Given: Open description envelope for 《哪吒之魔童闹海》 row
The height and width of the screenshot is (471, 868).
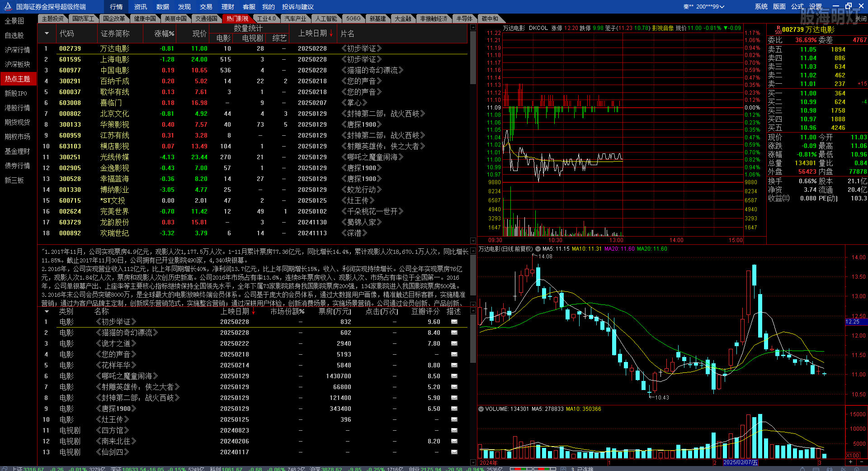Looking at the screenshot, I should (454, 376).
